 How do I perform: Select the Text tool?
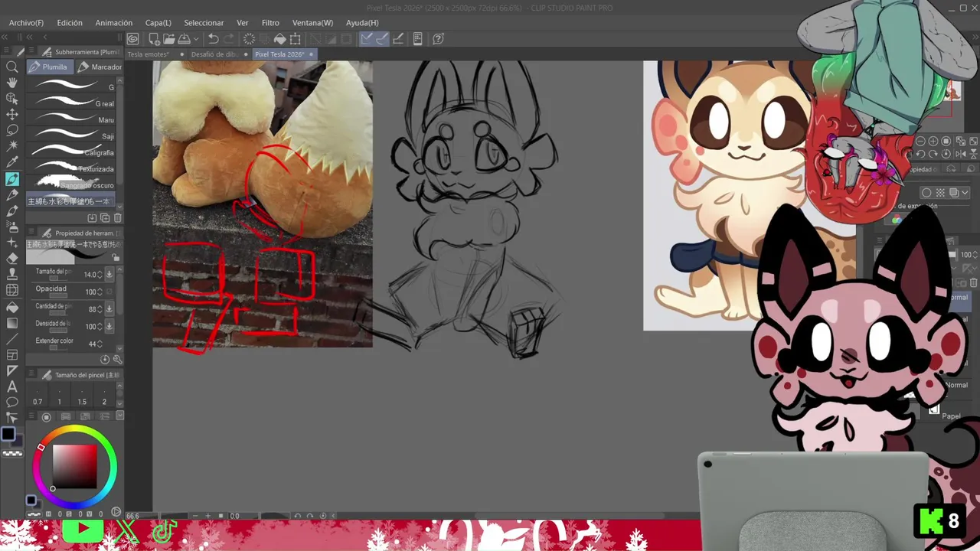coord(12,386)
